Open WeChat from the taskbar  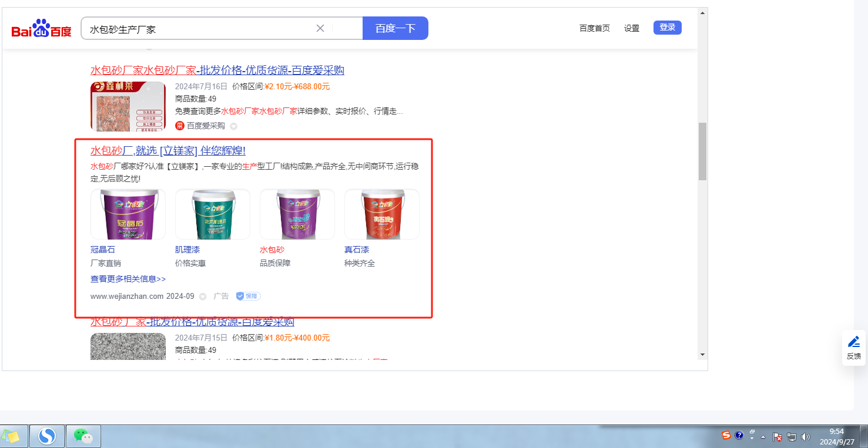tap(83, 436)
